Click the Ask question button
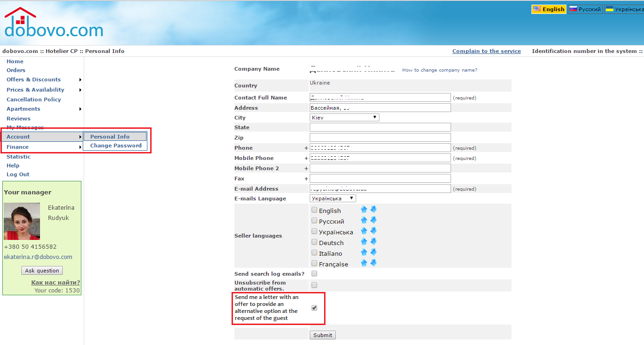644x345 pixels. (42, 271)
